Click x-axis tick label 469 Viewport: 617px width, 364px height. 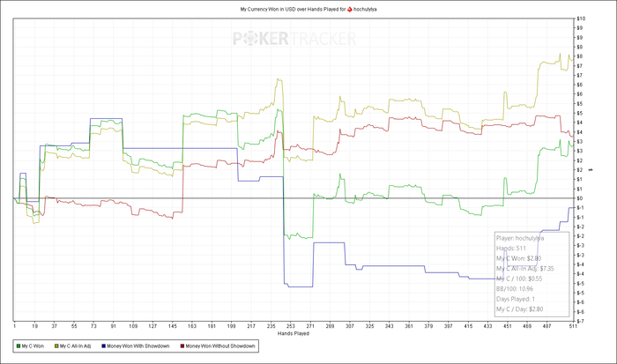tap(527, 326)
